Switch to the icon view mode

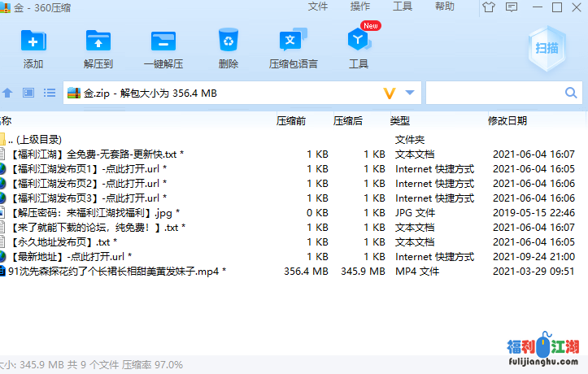coord(28,93)
